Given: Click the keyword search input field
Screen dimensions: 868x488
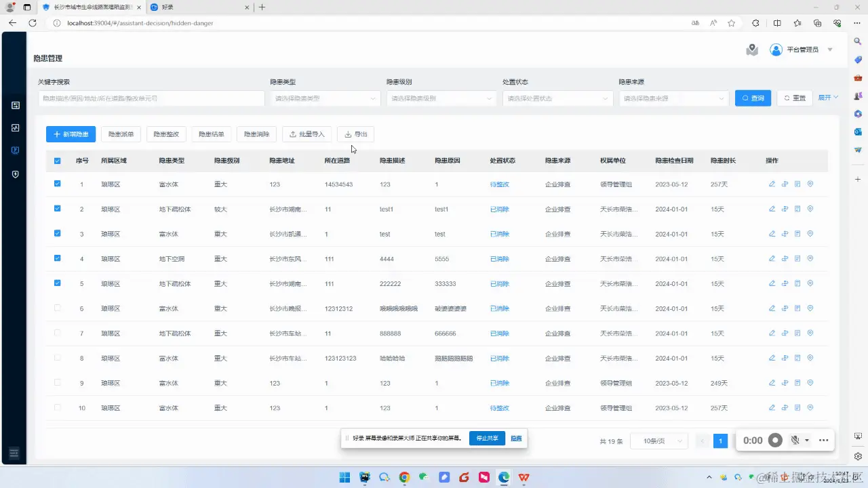Looking at the screenshot, I should [151, 98].
